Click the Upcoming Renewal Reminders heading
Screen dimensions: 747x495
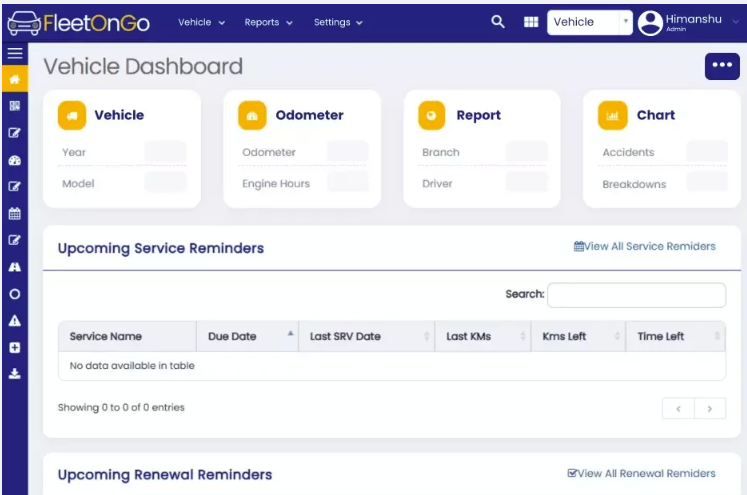[165, 475]
